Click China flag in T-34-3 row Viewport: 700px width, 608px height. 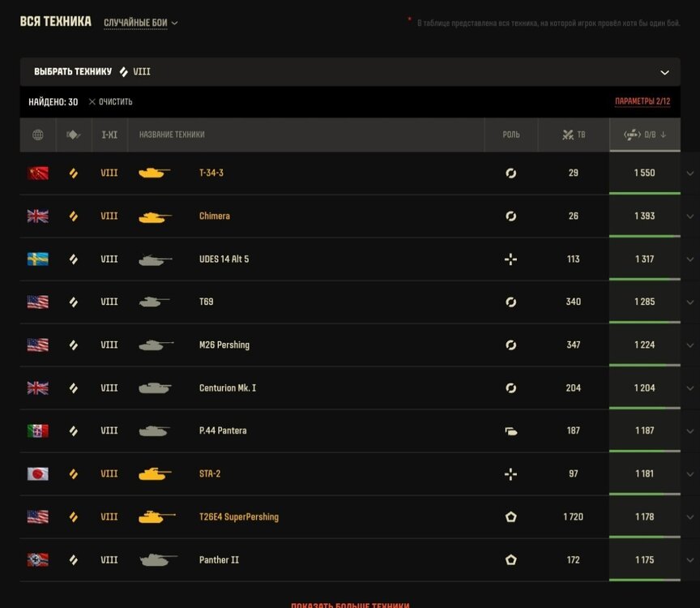point(38,173)
